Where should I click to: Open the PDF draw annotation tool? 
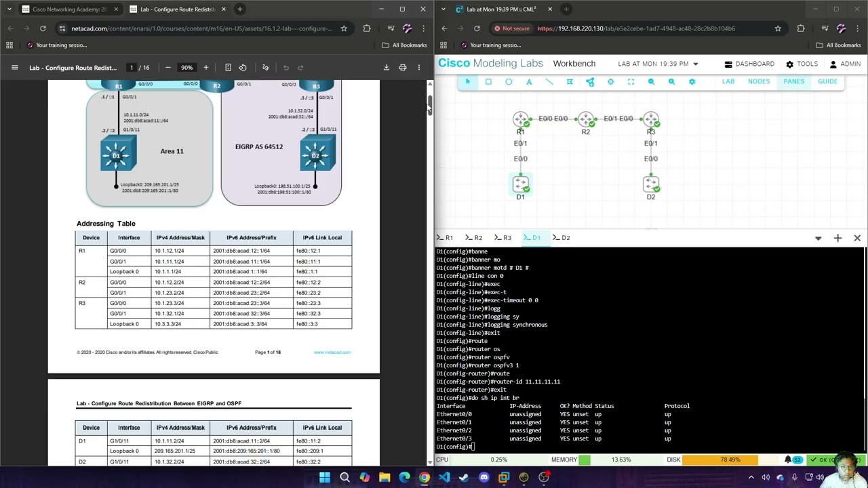(265, 67)
